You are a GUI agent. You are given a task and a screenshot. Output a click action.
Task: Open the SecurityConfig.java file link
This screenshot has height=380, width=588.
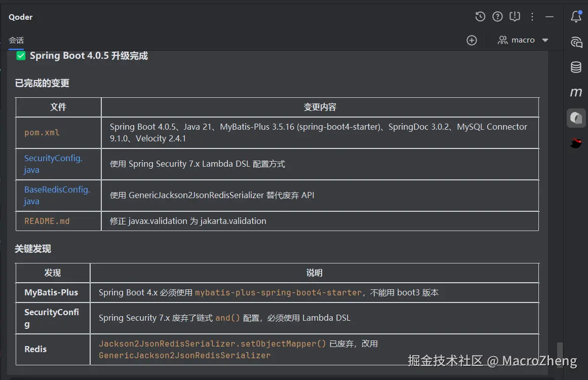point(53,164)
